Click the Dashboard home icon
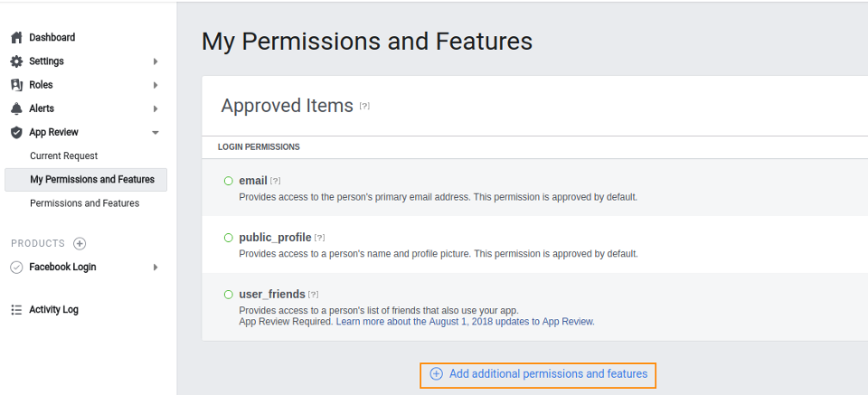 [x=16, y=38]
